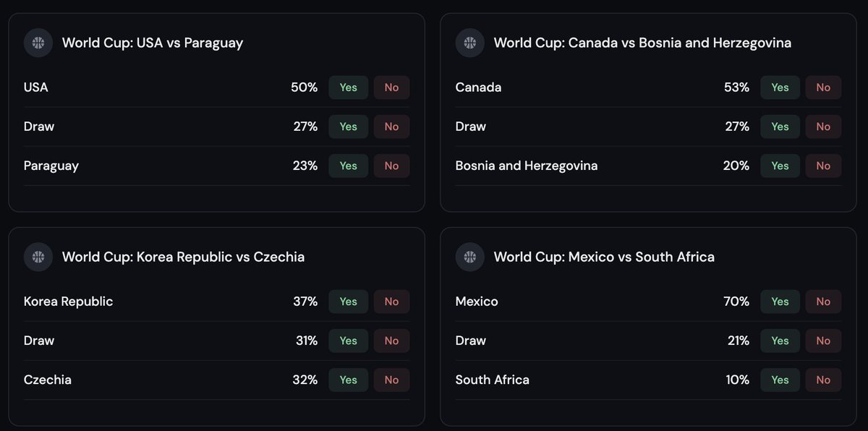Choose No on South Africa
Viewport: 868px width, 431px height.
click(x=823, y=380)
